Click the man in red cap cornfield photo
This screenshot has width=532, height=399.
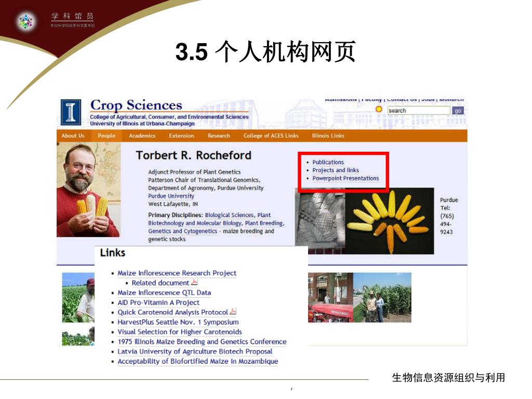pyautogui.click(x=78, y=298)
